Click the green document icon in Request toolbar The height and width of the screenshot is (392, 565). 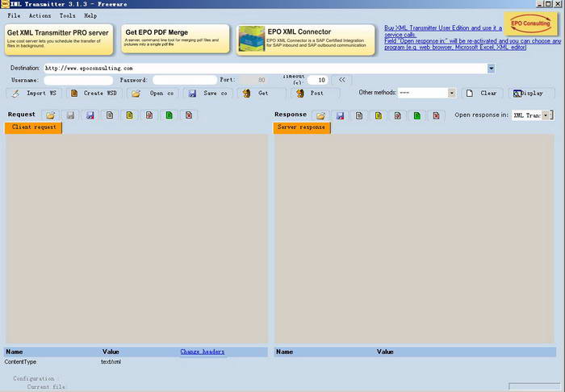click(x=169, y=115)
